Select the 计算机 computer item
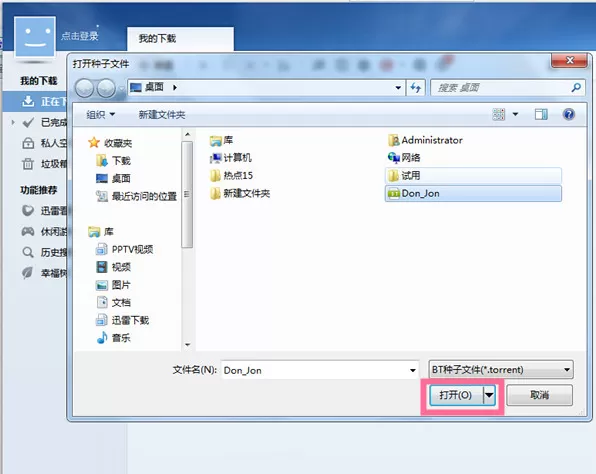The image size is (596, 474). (x=231, y=158)
